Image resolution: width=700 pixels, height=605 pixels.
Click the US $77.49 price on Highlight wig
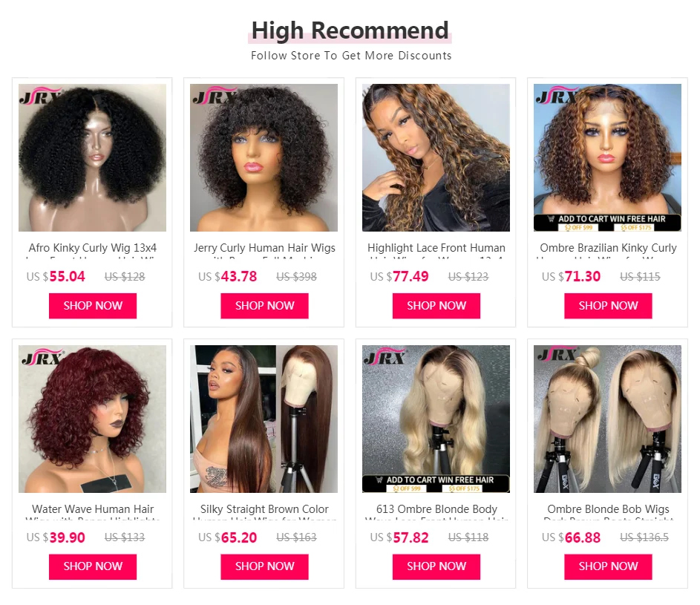(399, 277)
